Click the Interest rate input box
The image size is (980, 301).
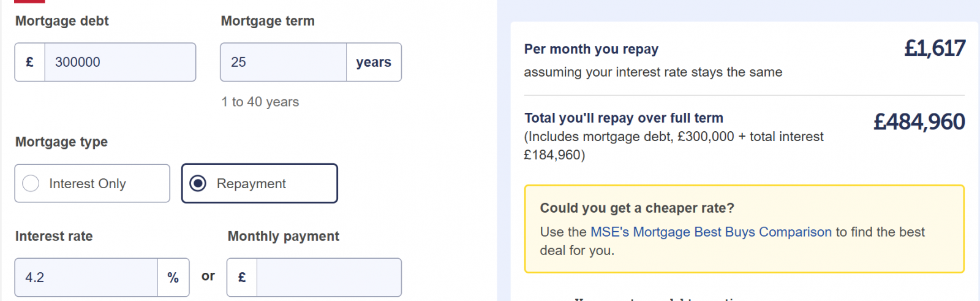tap(86, 278)
